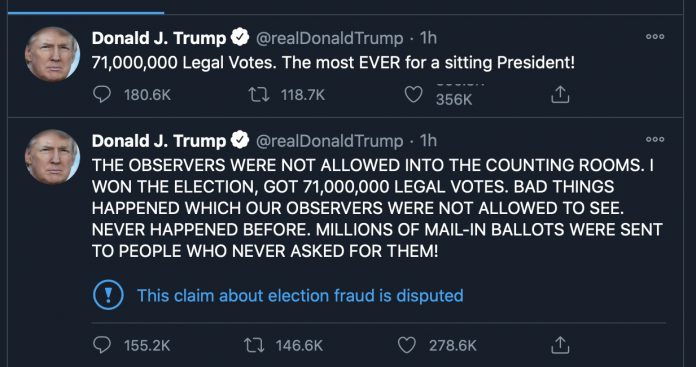
Task: Open the second tweet's profile picture
Action: click(x=52, y=157)
